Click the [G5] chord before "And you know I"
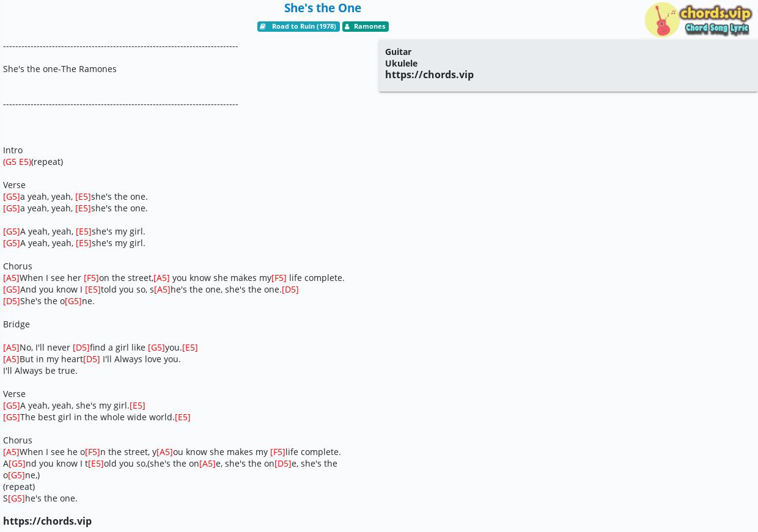The height and width of the screenshot is (532, 758). 12,290
